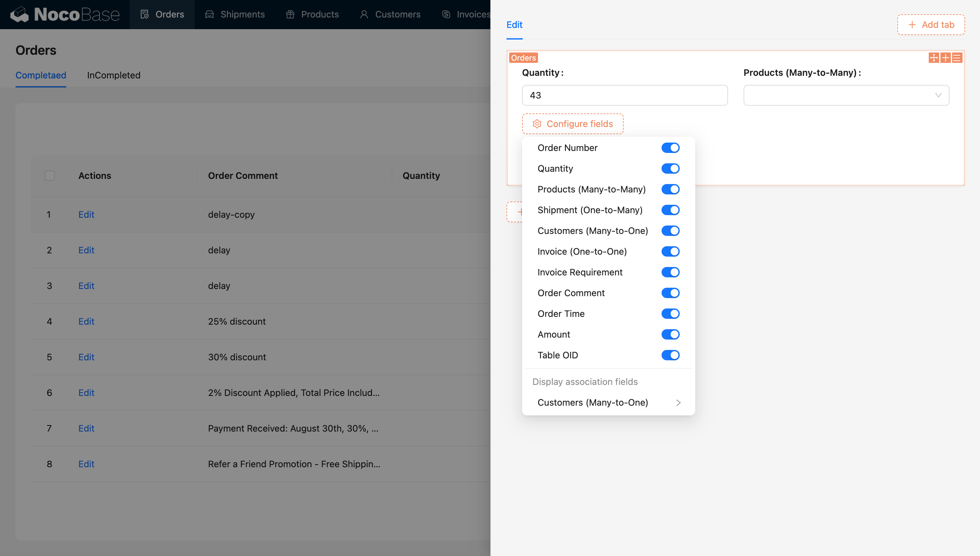Click Edit link for row 4
Screen dimensions: 980x556
click(86, 321)
